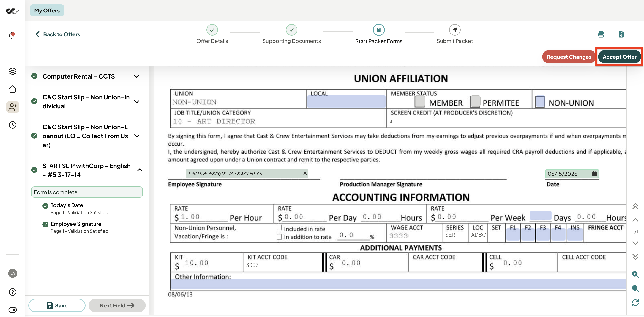Download the document file

(621, 34)
